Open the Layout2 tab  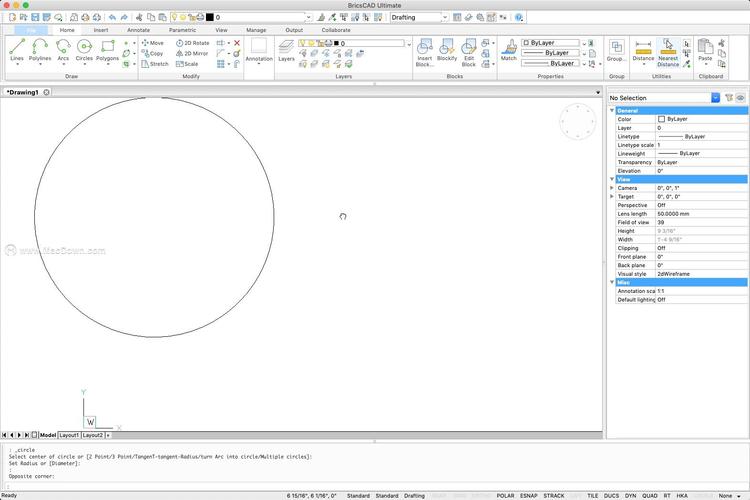click(92, 435)
